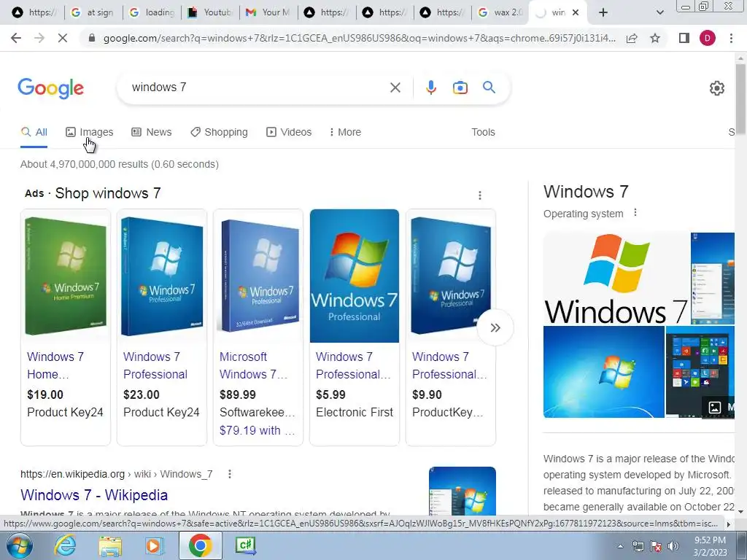Click the padlock site info icon
747x560 pixels.
click(92, 38)
